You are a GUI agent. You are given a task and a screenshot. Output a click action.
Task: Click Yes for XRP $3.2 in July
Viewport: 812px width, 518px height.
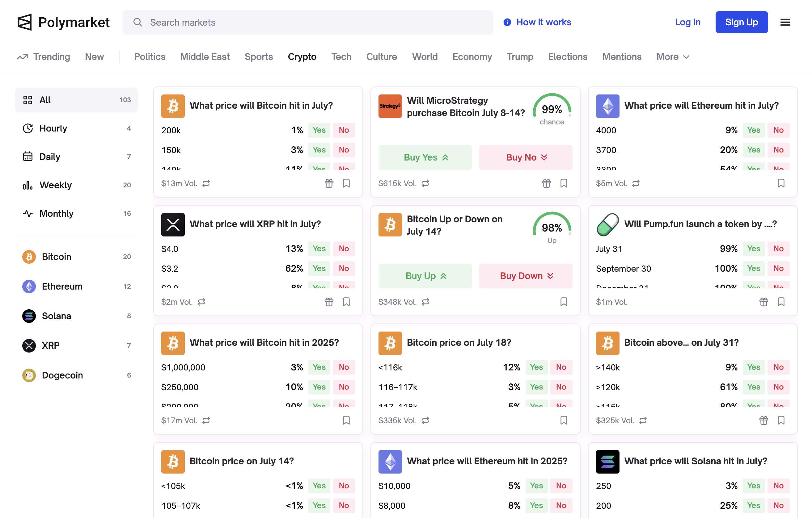point(319,269)
